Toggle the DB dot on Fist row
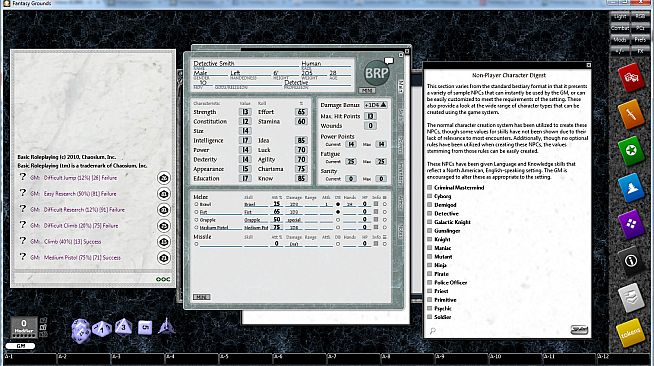654x366 pixels. click(x=338, y=212)
